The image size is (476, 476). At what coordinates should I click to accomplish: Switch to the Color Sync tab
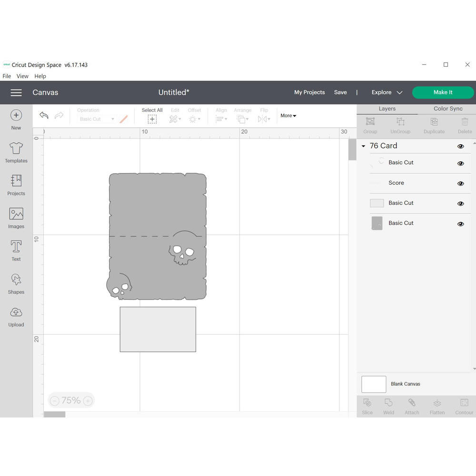pyautogui.click(x=448, y=109)
